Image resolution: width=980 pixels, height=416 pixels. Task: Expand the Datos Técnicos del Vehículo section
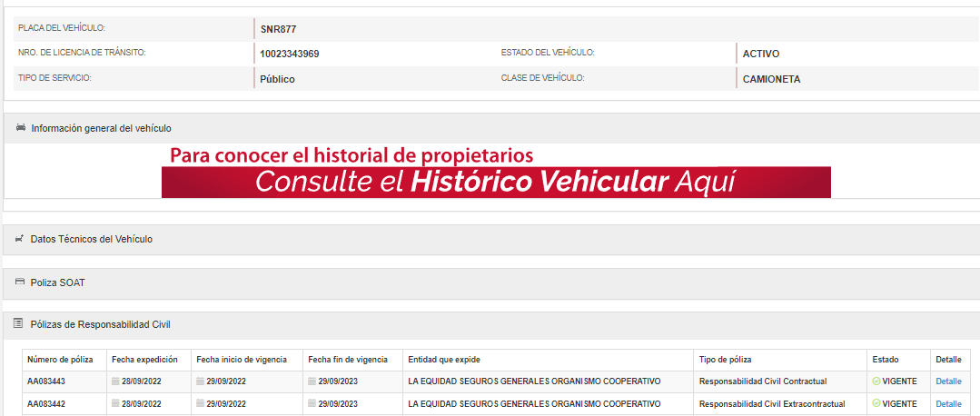pyautogui.click(x=91, y=239)
